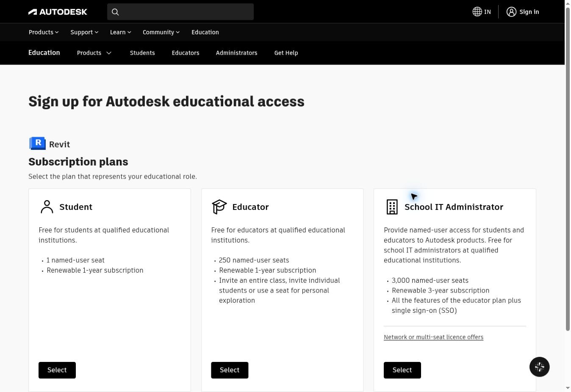Focus the search input field
This screenshot has height=392, width=571.
pos(180,12)
